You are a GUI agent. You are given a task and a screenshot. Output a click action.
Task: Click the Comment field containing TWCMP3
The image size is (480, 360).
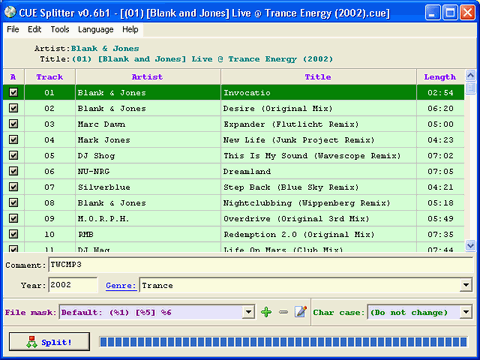pyautogui.click(x=261, y=265)
